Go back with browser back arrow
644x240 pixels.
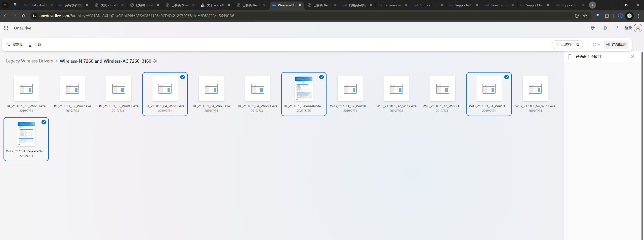pos(6,16)
